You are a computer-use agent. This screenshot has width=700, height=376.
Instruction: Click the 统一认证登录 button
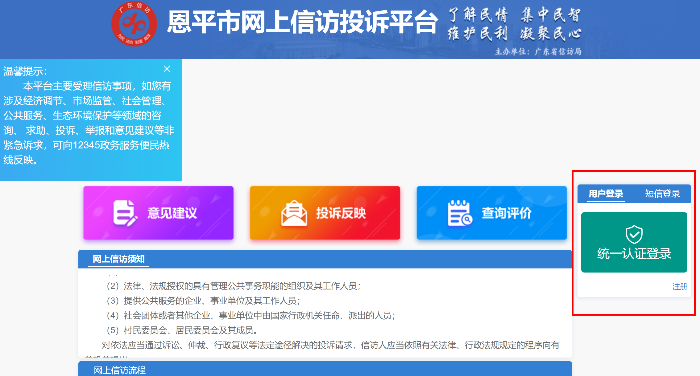634,242
